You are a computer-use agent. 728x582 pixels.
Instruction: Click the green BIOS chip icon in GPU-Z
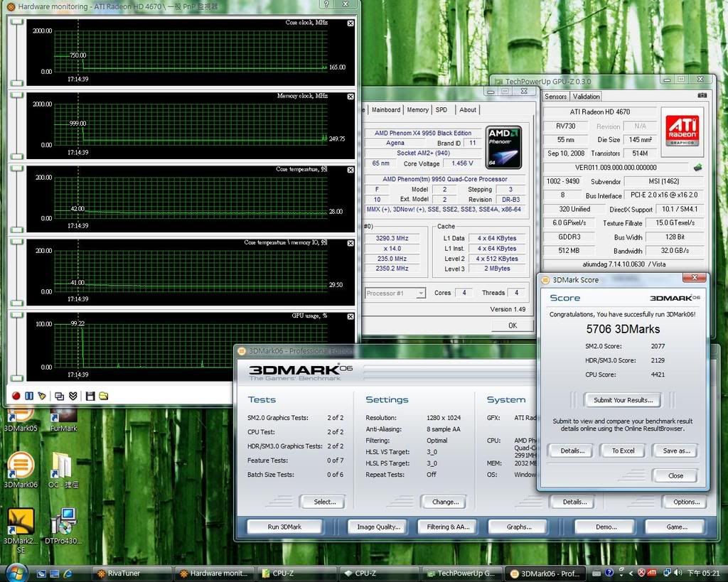tap(698, 168)
